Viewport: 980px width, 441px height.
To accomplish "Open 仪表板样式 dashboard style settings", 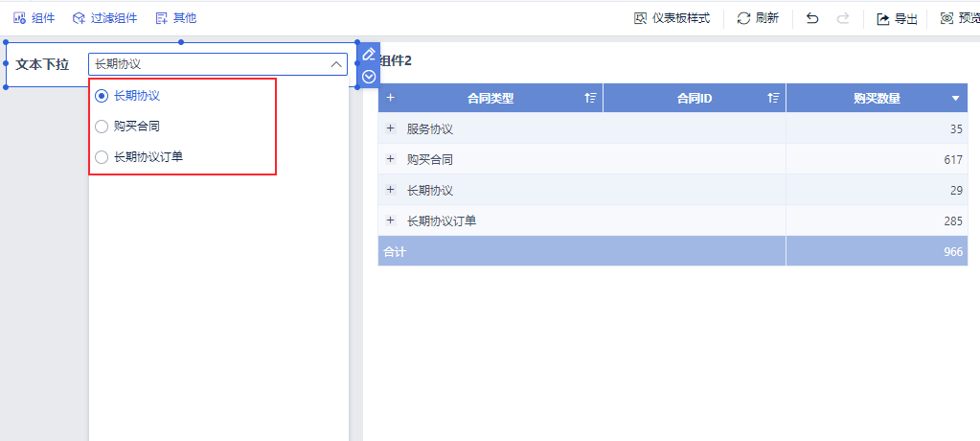I will click(672, 18).
